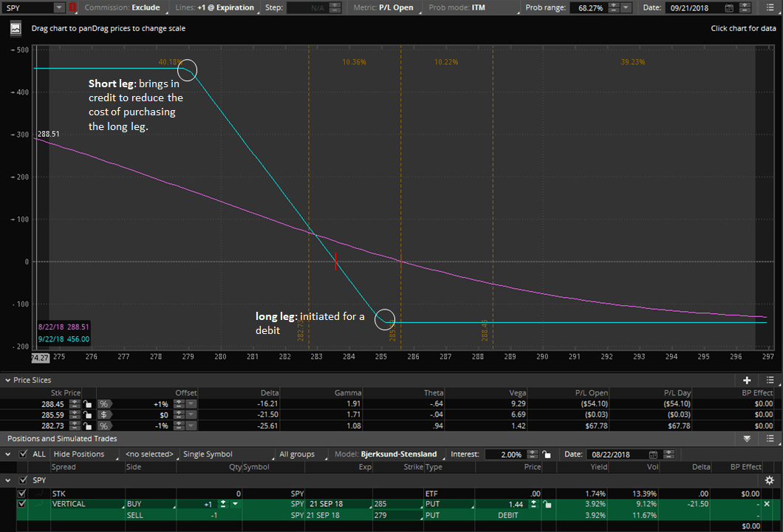Remove the VERTICAL spread with X icon
Screen dimensions: 783x532
coord(766,504)
